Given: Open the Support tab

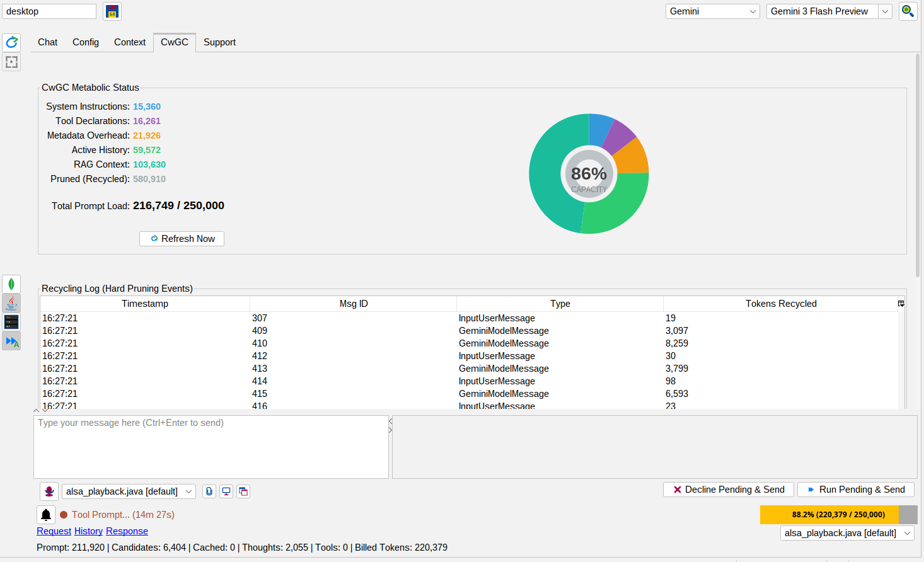Looking at the screenshot, I should [219, 42].
